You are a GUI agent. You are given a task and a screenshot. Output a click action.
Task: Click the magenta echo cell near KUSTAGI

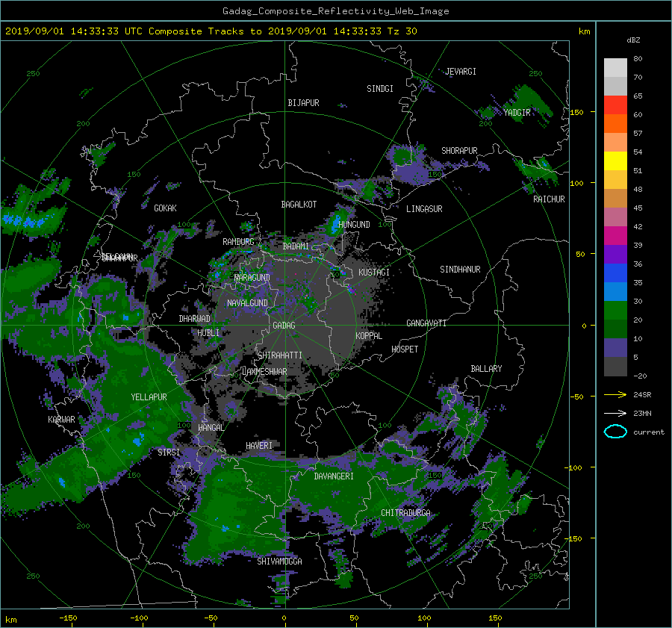click(x=352, y=290)
